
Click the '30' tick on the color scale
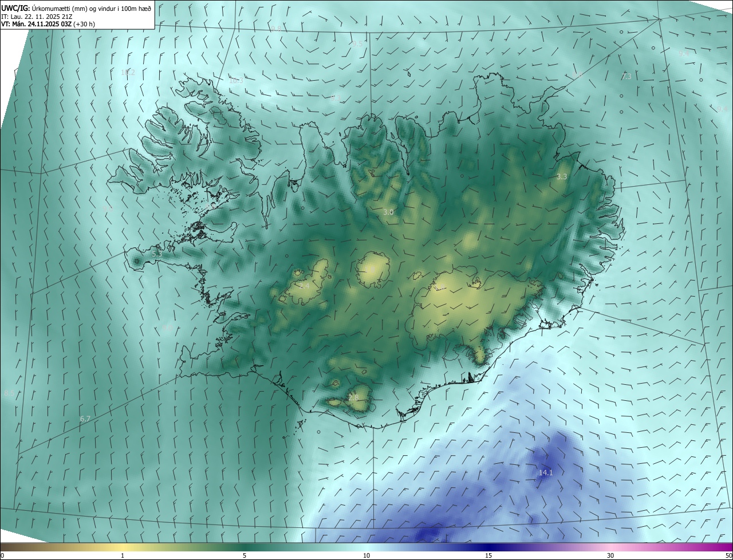click(610, 555)
